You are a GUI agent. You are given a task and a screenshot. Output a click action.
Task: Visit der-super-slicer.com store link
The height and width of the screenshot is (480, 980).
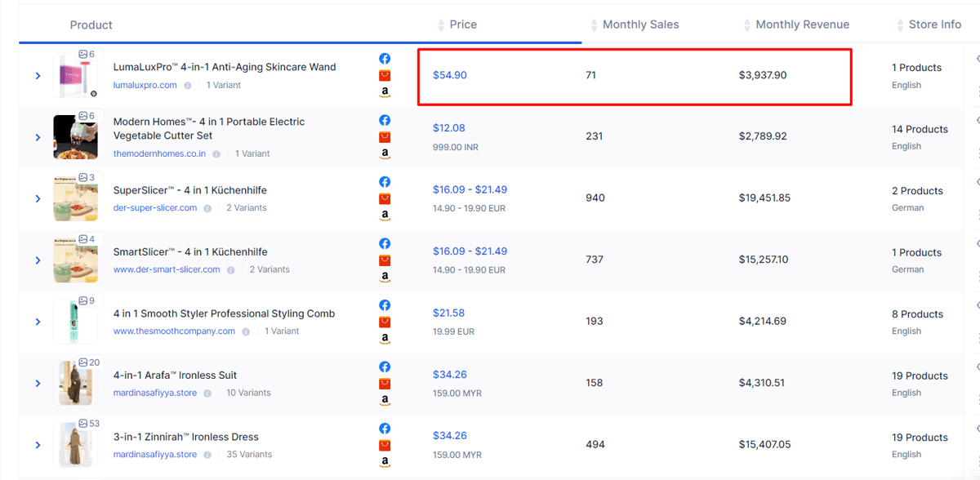pos(155,208)
